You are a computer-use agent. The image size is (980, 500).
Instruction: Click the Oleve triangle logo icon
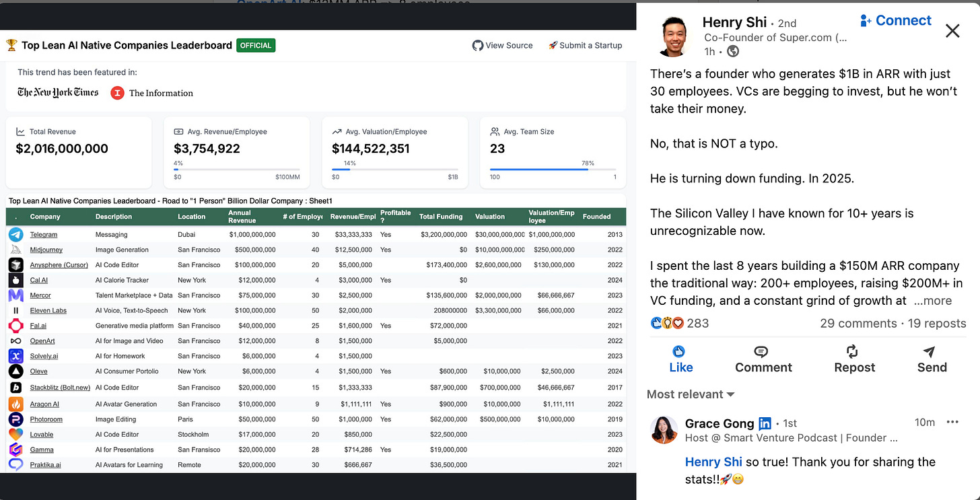16,371
